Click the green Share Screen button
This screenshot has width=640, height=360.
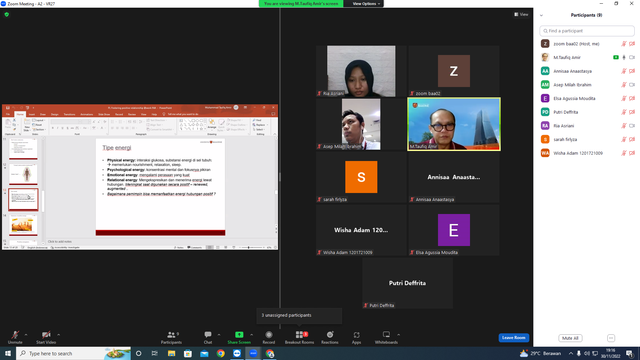[x=239, y=337]
